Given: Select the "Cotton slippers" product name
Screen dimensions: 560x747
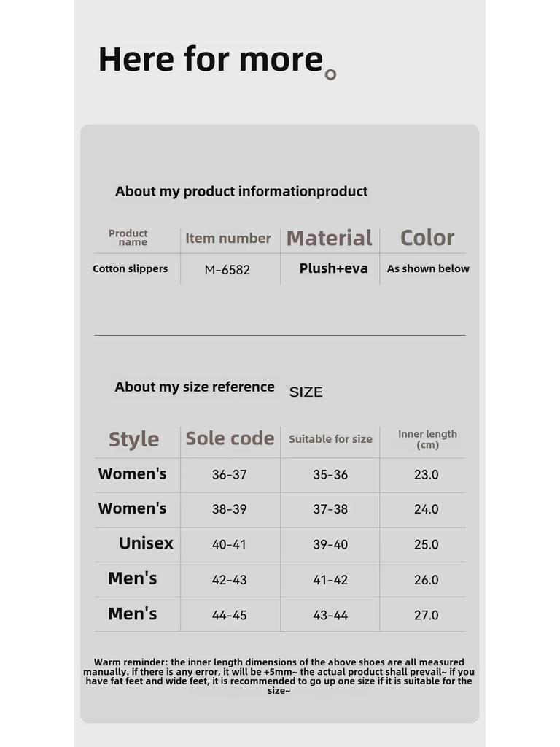Looking at the screenshot, I should point(131,268).
